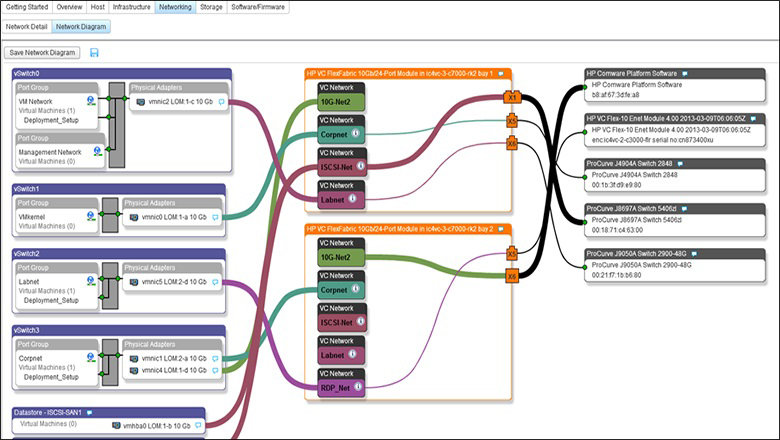Open the comment icon beside vmnic2 adapter
This screenshot has height=440, width=780.
point(220,102)
